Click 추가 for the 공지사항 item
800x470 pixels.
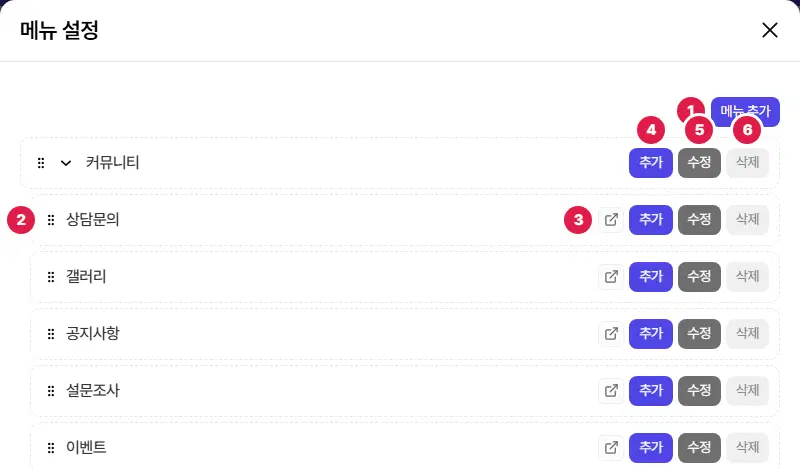[651, 334]
